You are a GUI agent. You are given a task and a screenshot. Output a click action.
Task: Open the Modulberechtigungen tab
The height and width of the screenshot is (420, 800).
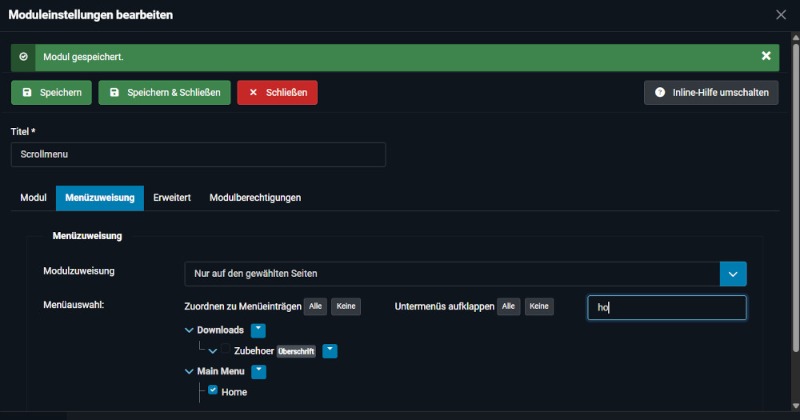(255, 198)
